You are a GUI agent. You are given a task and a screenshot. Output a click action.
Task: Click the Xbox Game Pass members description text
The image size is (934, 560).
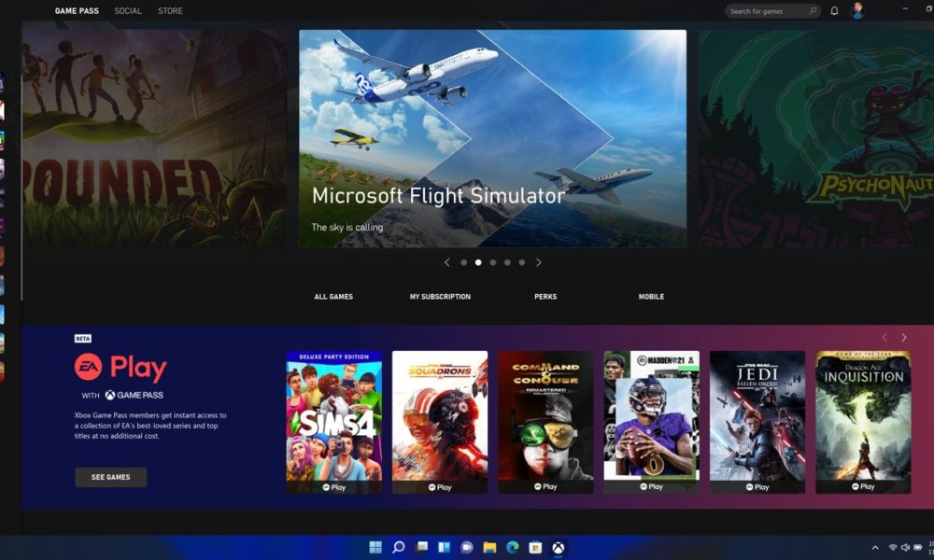150,426
